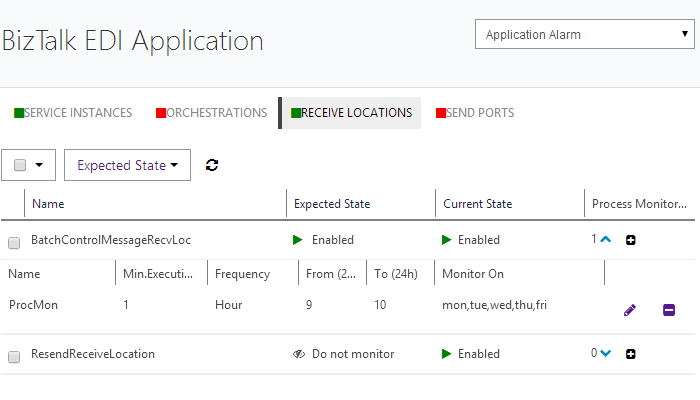700x400 pixels.
Task: Click the Current State column header
Action: [x=477, y=204]
